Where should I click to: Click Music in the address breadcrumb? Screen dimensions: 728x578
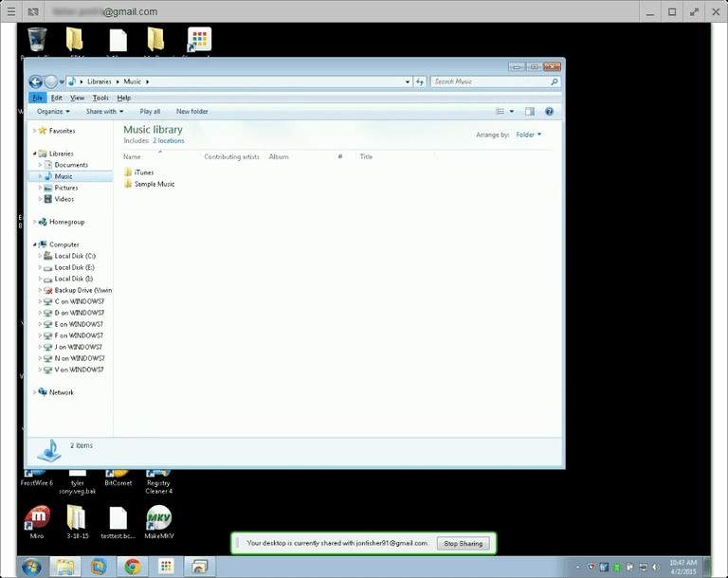click(133, 81)
